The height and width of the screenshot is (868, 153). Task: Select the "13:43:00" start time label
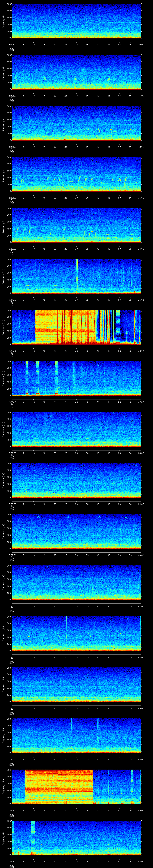[x=12, y=759]
